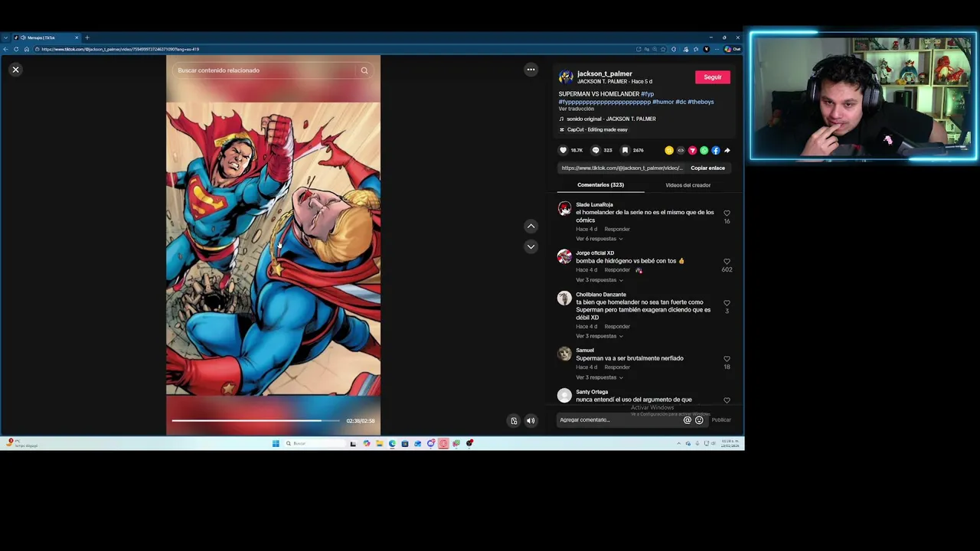Open the jackson_t_palmer username link
980x551 pixels.
pyautogui.click(x=604, y=73)
